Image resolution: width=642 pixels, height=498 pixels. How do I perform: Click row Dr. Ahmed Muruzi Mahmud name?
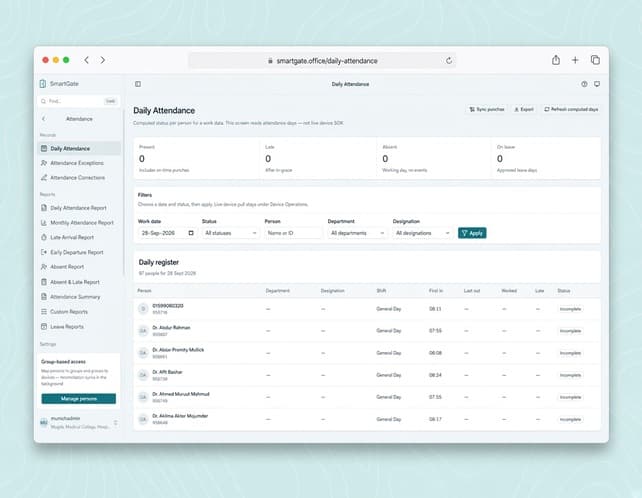[x=181, y=394]
